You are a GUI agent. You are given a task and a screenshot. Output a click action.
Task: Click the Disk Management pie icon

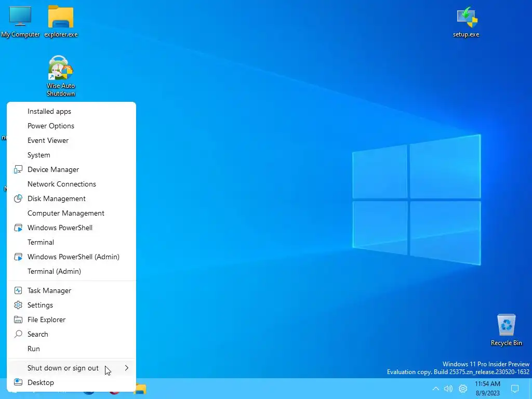click(x=18, y=198)
